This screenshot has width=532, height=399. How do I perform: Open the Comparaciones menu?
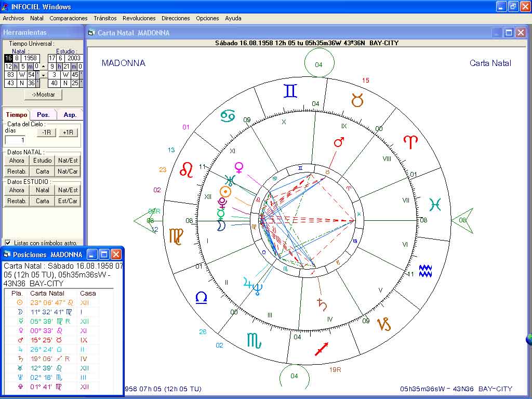pyautogui.click(x=69, y=18)
